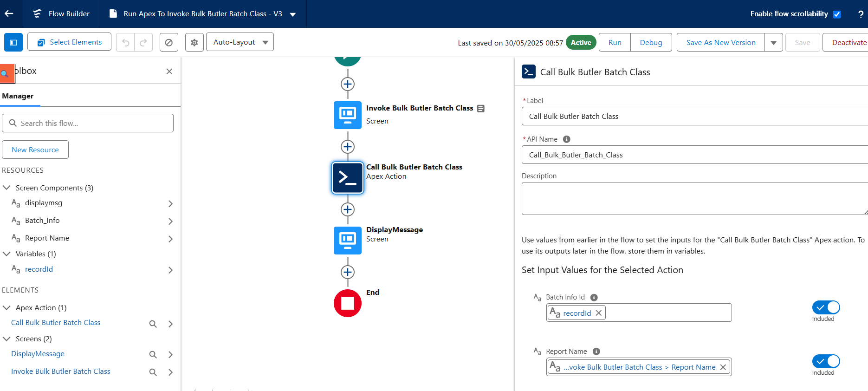The image size is (868, 391).
Task: Undo the last flow change
Action: [x=125, y=42]
